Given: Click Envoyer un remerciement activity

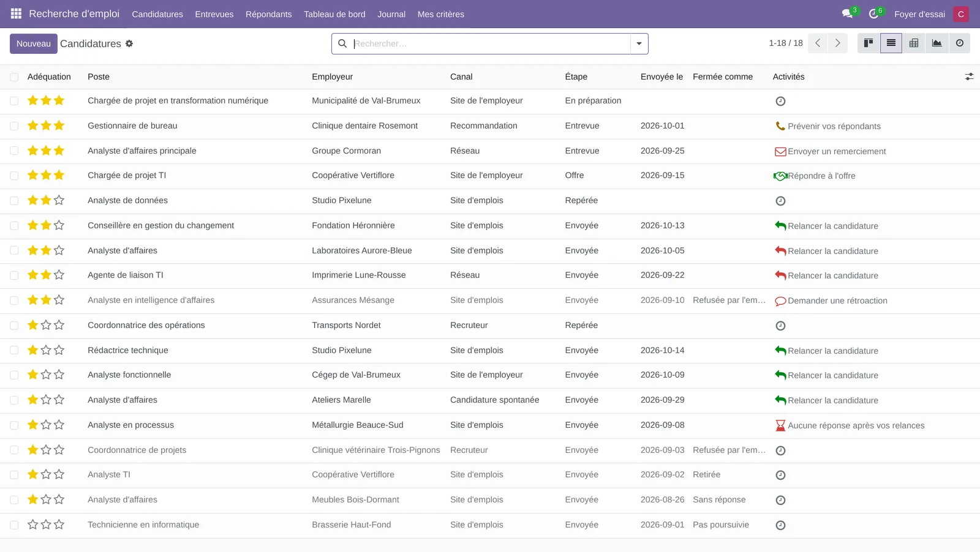Looking at the screenshot, I should 830,151.
